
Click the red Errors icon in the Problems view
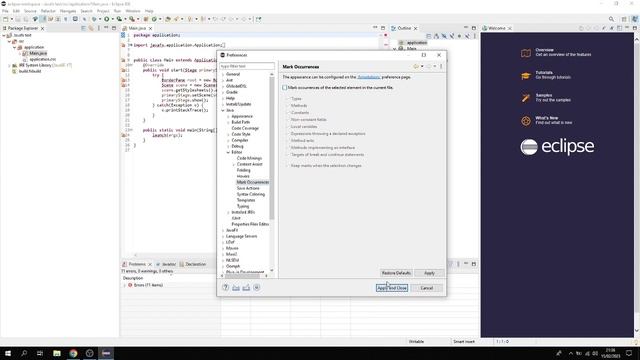point(130,285)
